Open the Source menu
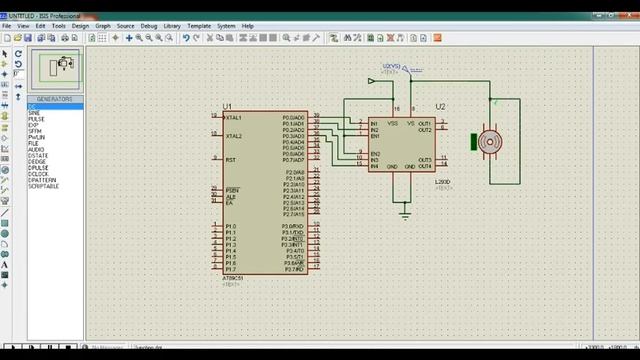This screenshot has height=360, width=640. click(x=125, y=26)
